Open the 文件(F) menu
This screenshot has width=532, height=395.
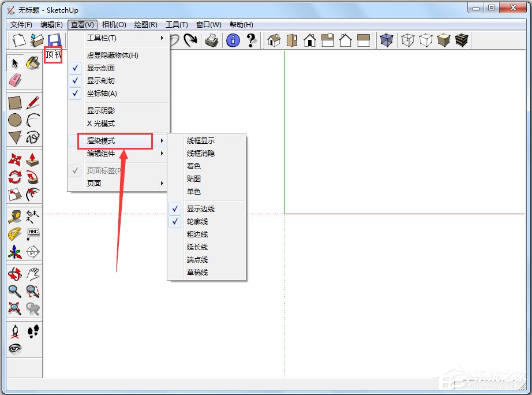21,25
